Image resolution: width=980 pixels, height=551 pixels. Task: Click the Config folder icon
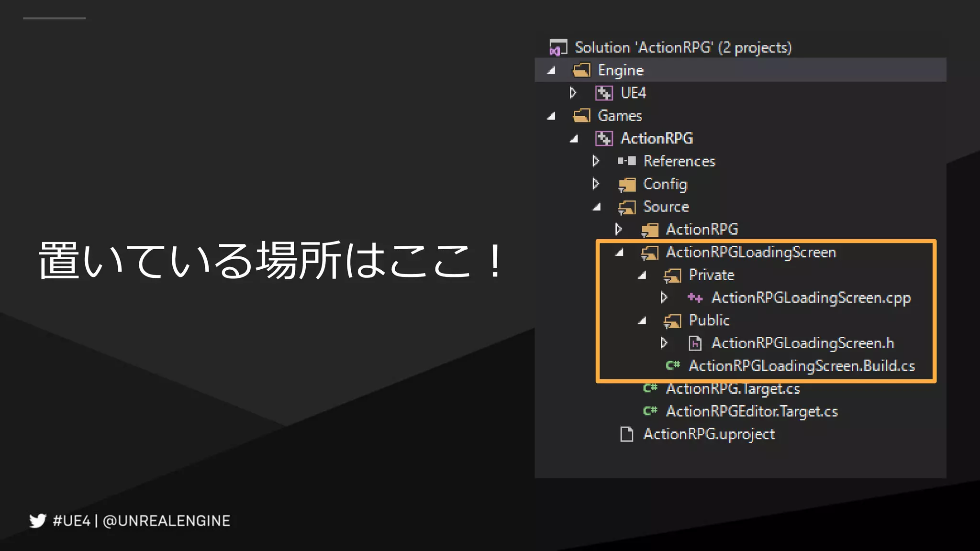[x=627, y=184]
